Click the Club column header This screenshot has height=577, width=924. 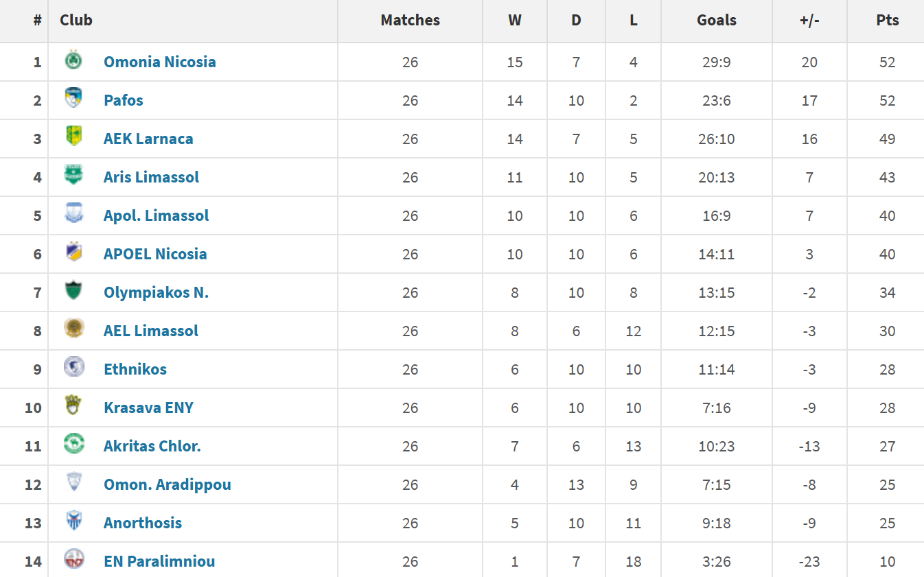[76, 21]
